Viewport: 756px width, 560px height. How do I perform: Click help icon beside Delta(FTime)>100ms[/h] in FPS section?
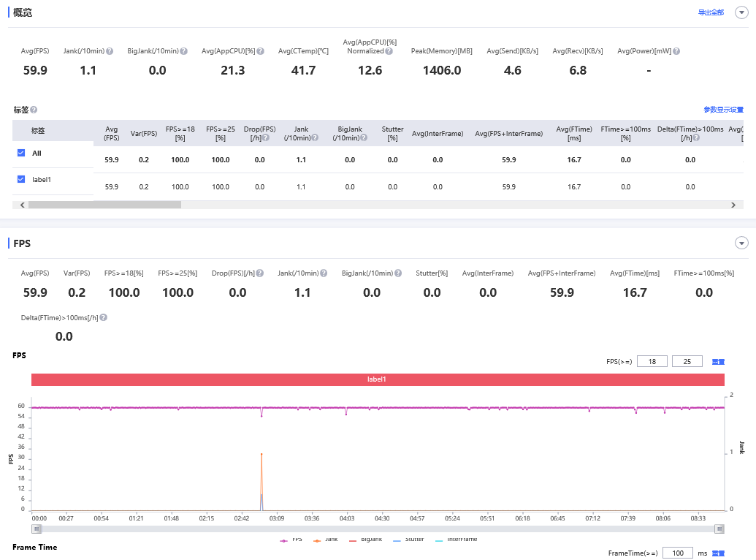[104, 318]
